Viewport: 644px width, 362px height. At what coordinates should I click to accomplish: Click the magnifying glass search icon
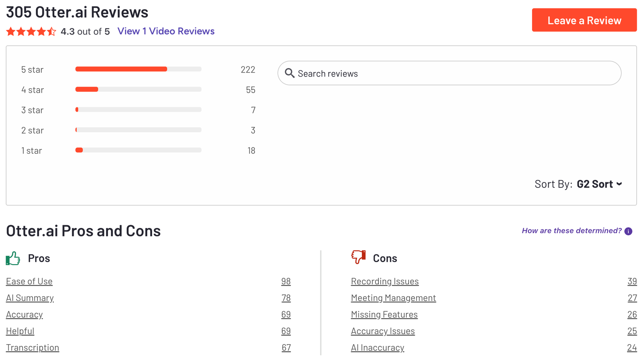289,73
